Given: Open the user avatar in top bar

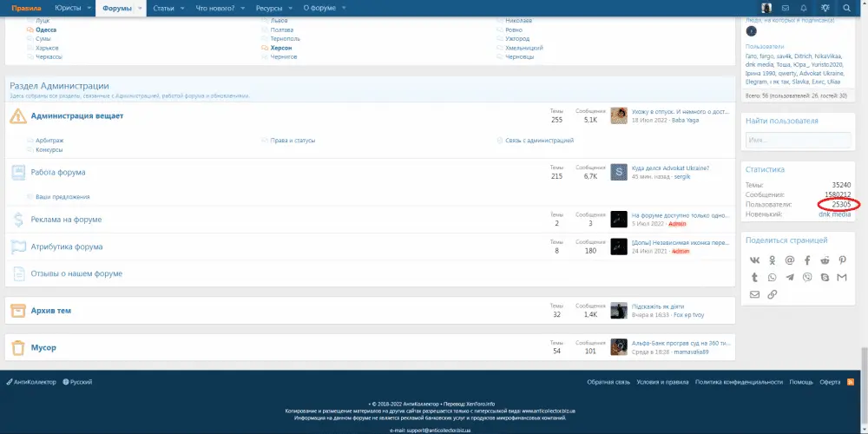Looking at the screenshot, I should (766, 8).
